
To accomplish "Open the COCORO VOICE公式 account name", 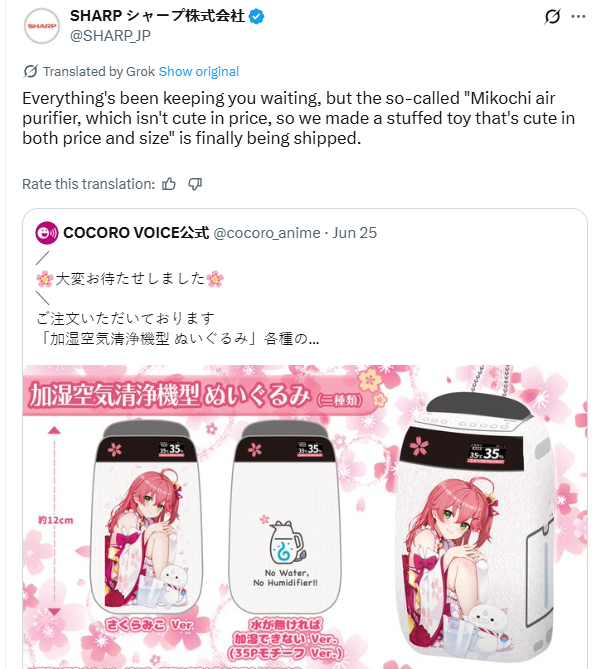I will [136, 233].
